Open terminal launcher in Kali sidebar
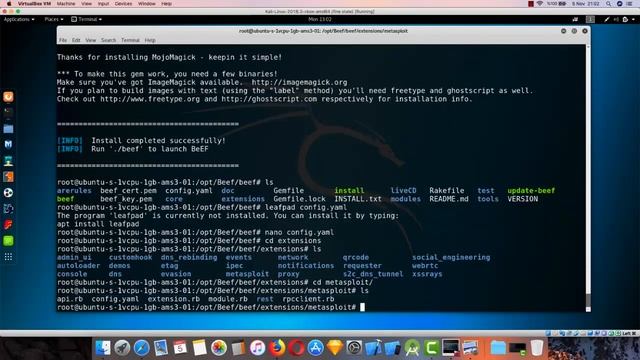Screen dimensions: 640x360 pos(8,113)
